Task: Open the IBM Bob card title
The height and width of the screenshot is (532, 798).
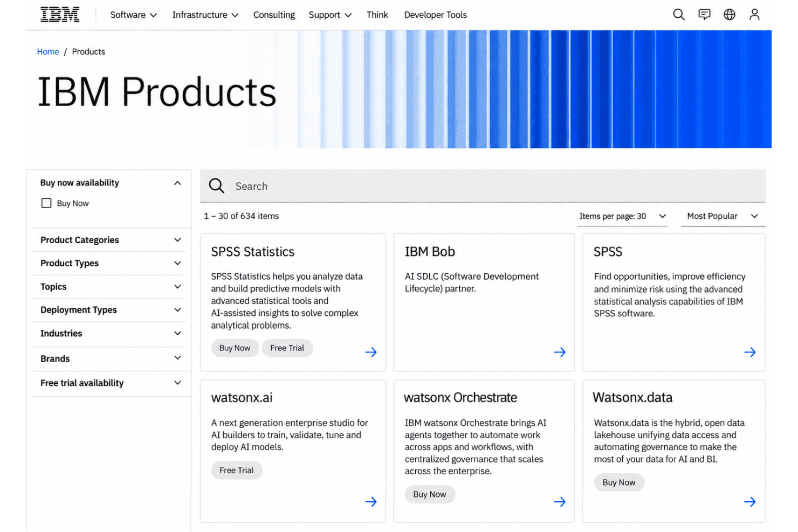Action: (x=430, y=252)
